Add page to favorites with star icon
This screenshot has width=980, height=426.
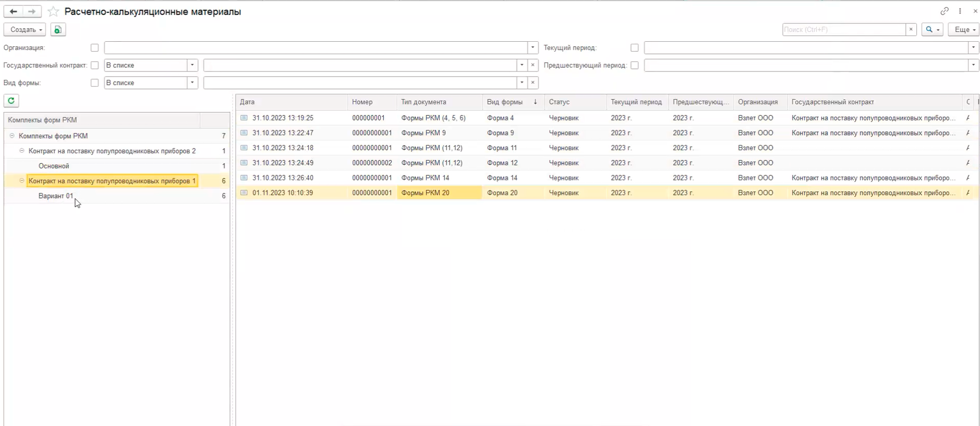click(53, 11)
